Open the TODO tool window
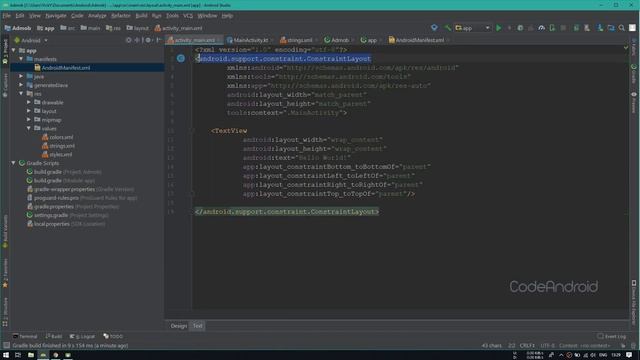Viewport: 640px width, 360px height. tap(113, 336)
